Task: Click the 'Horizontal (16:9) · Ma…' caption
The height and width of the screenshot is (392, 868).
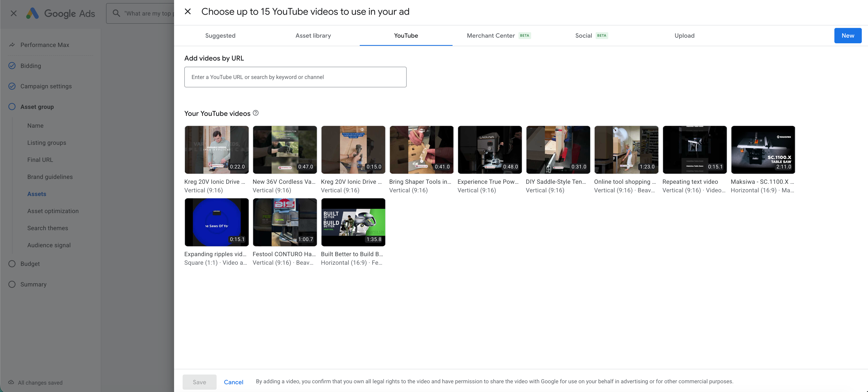Action: (763, 190)
